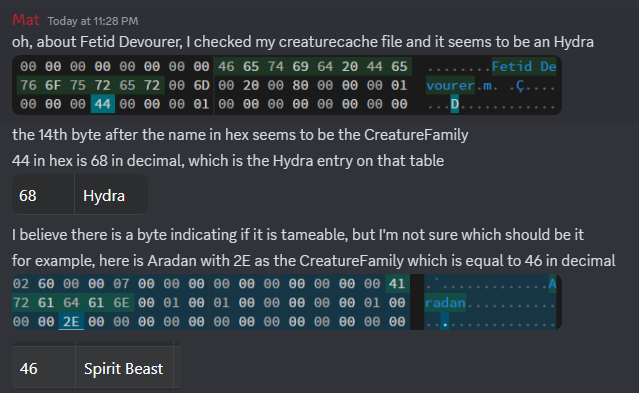Click byte 41 ending Aradan's first hex row
The height and width of the screenshot is (393, 639).
click(x=397, y=284)
